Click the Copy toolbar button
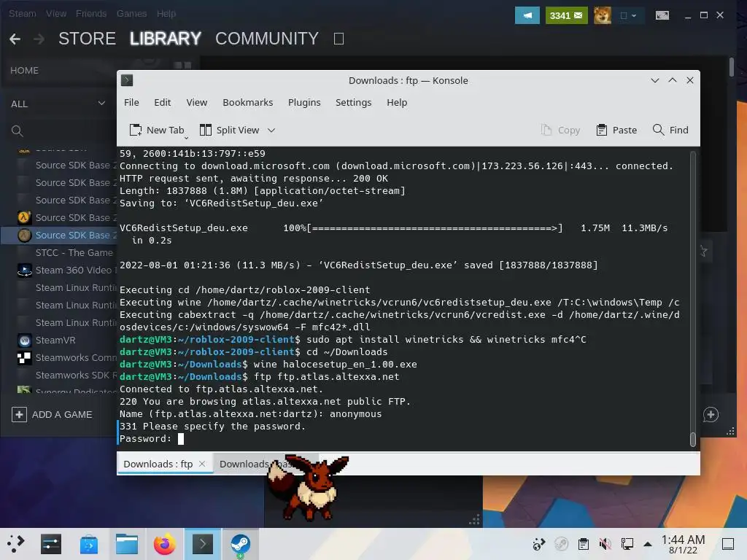The height and width of the screenshot is (560, 747). [x=561, y=130]
